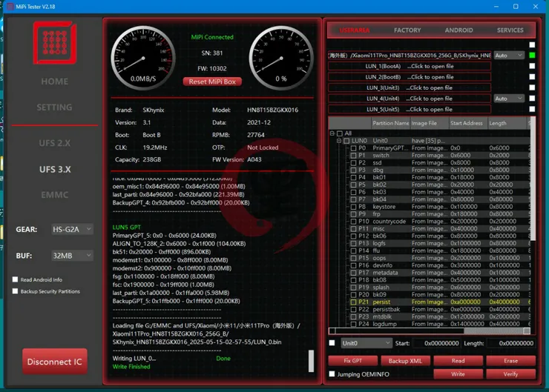
Task: Click the Partition Name column header
Action: tap(390, 123)
